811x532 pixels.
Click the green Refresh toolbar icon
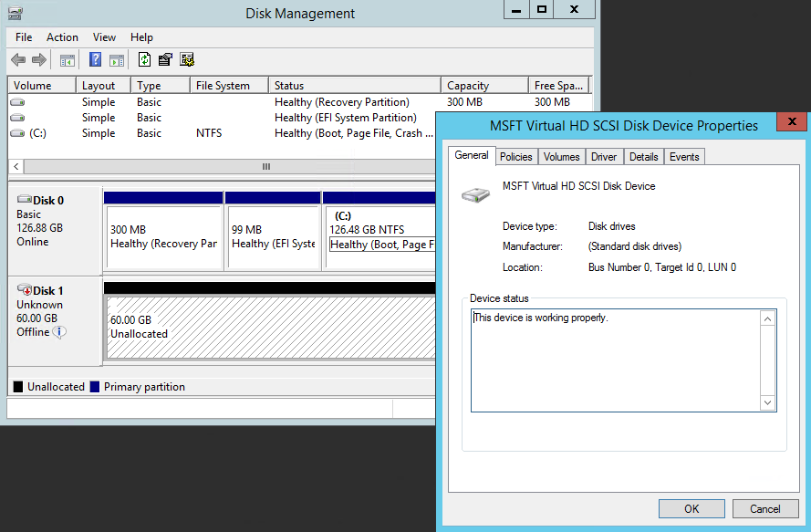[x=144, y=60]
